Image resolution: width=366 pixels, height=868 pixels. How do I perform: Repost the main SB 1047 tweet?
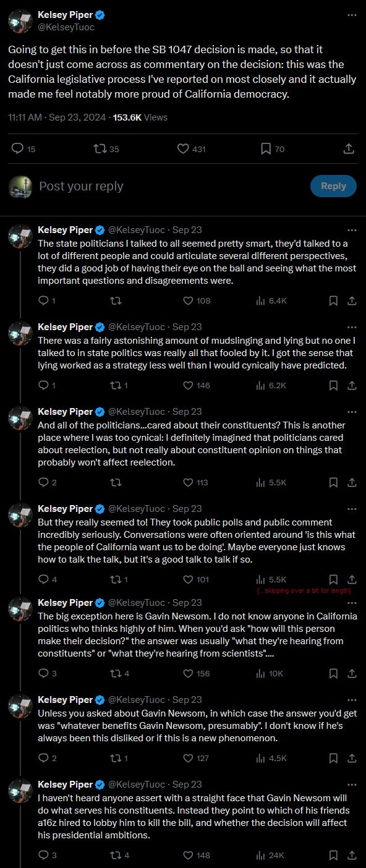tap(98, 148)
